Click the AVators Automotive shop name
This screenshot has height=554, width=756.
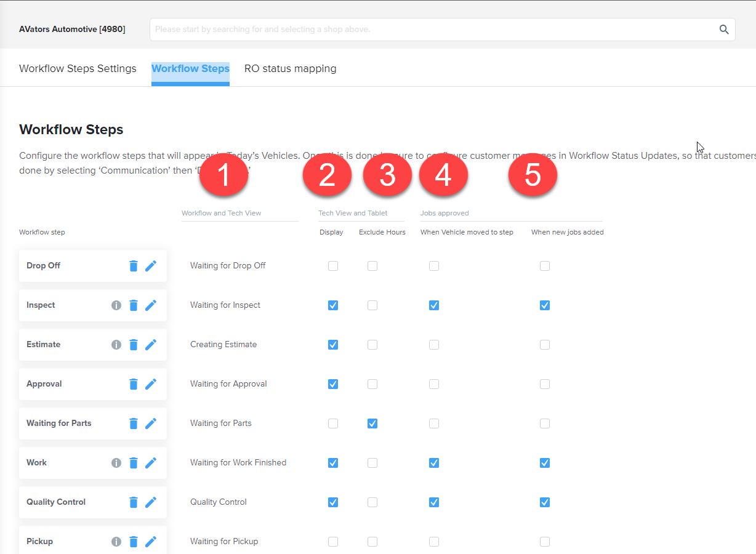pos(72,29)
